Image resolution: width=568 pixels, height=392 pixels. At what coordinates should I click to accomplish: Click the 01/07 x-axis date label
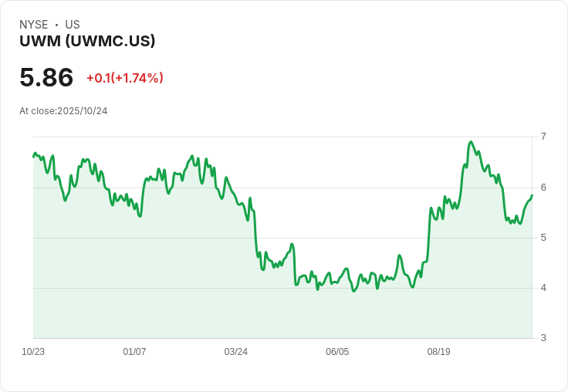[x=134, y=352]
